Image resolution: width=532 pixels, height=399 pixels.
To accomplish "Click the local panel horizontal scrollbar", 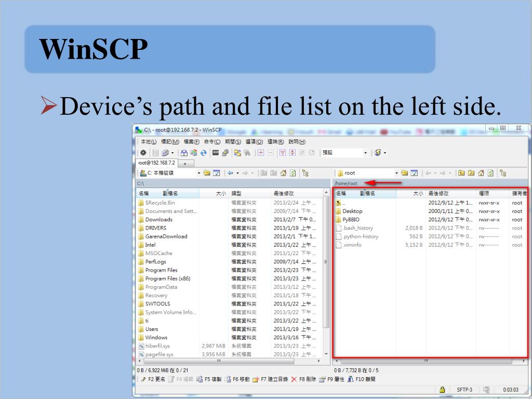I will pyautogui.click(x=229, y=361).
